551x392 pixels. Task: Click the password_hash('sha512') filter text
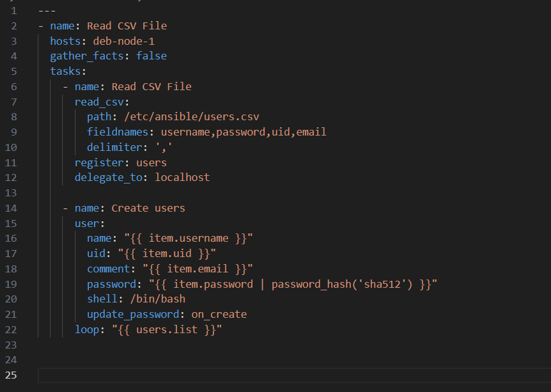click(x=342, y=284)
